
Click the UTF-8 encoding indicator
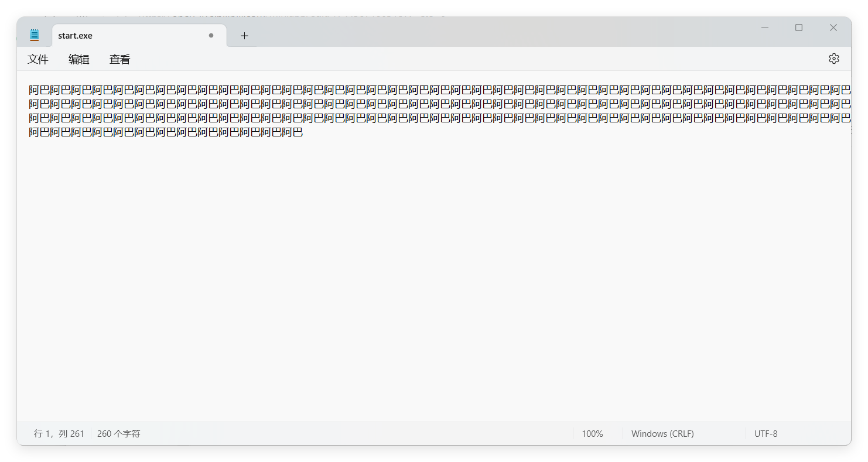point(766,434)
